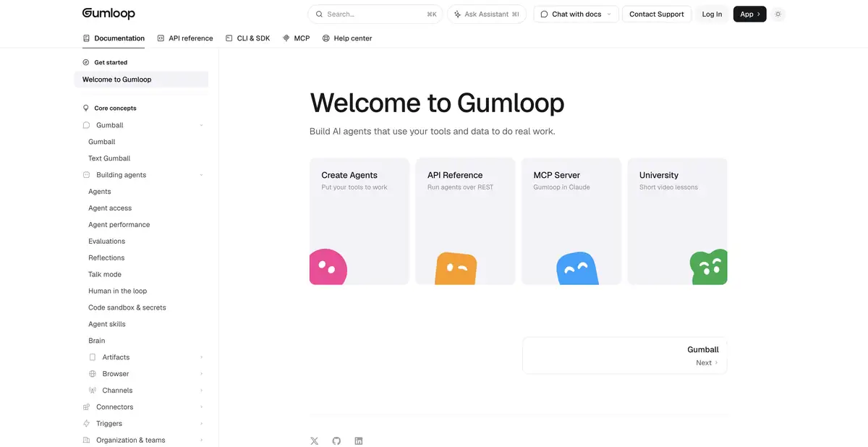This screenshot has height=447, width=868.
Task: Click the Gumball chat bubble icon
Action: [86, 125]
